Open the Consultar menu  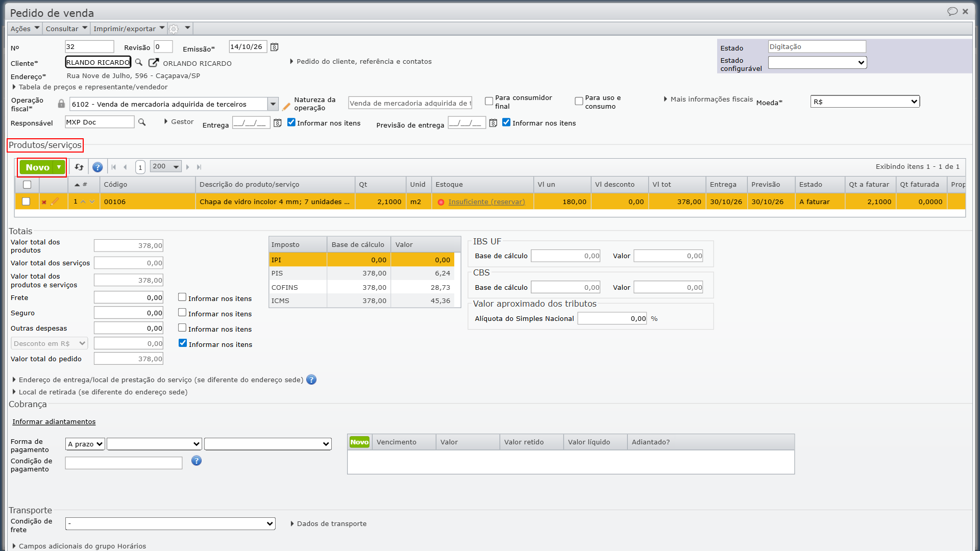point(66,29)
